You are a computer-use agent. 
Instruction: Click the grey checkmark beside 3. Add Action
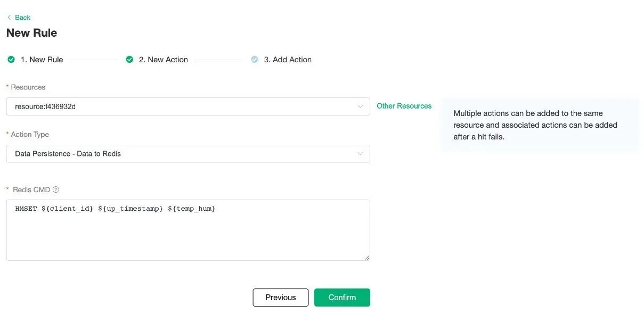pos(255,60)
